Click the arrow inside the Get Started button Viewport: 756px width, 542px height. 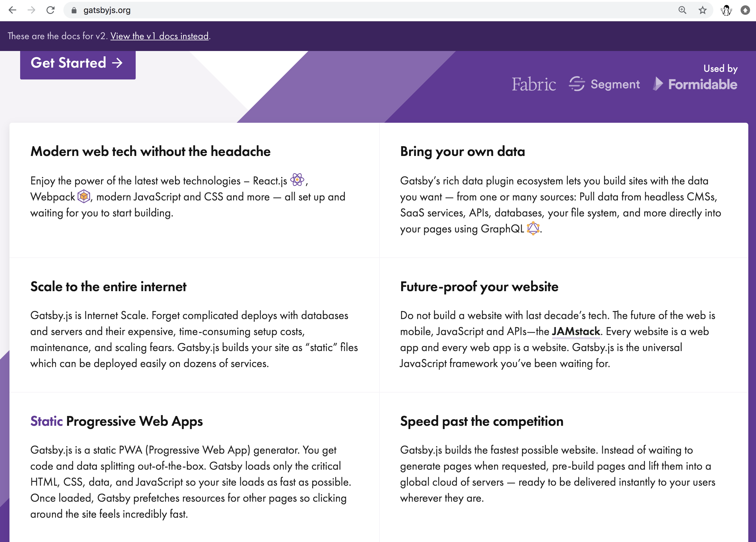pyautogui.click(x=117, y=63)
